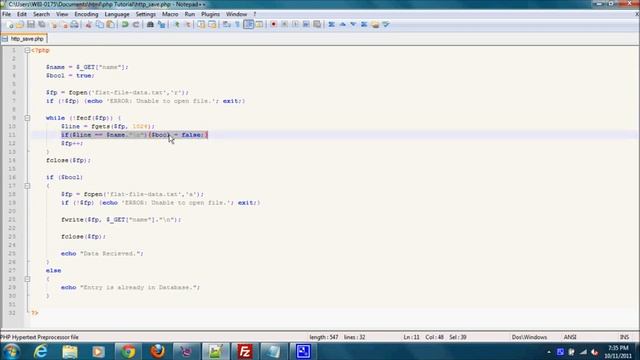Open the File menu
The height and width of the screenshot is (360, 640).
click(x=7, y=14)
